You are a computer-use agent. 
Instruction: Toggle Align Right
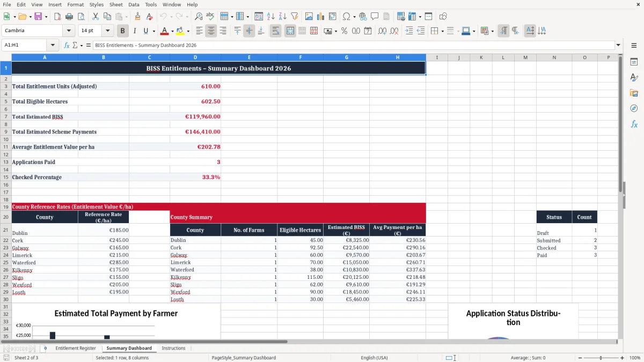[x=223, y=31]
